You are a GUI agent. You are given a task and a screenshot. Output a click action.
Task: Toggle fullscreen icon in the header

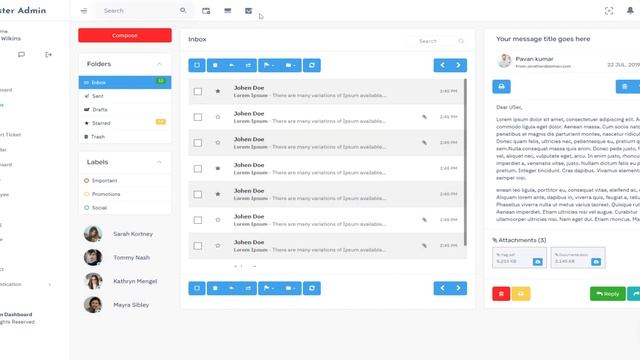pos(609,11)
